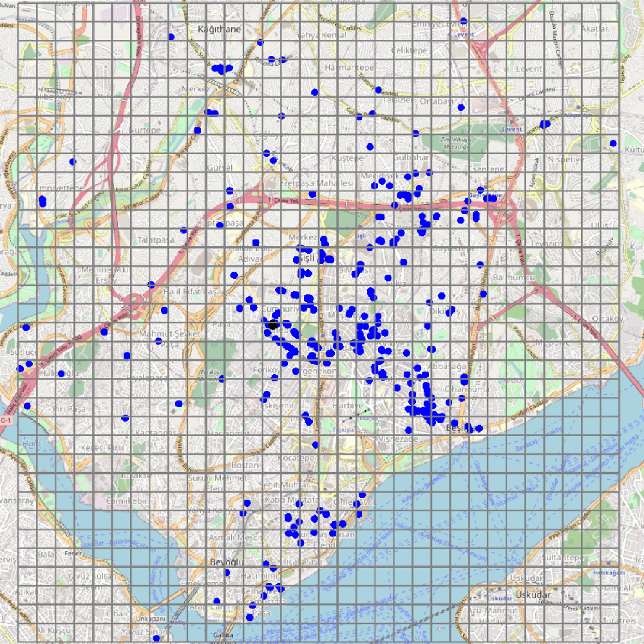This screenshot has width=644, height=644.
Task: Click the Gülbahar label
Action: click(x=411, y=157)
